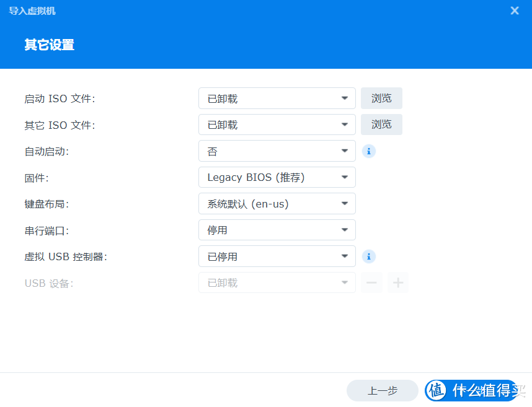
Task: Open the 启动 ISO 文件 dropdown
Action: tap(277, 98)
